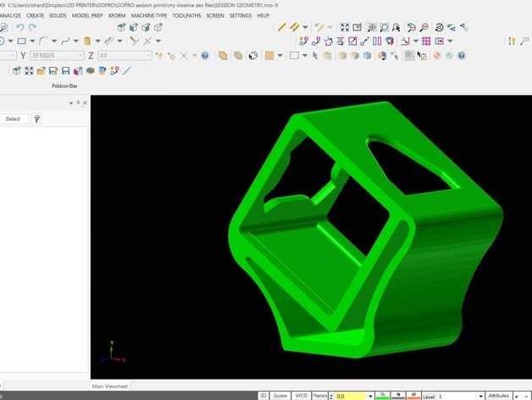Click the Xform scale square icon
Screen dimensions: 532x400
tap(352, 41)
